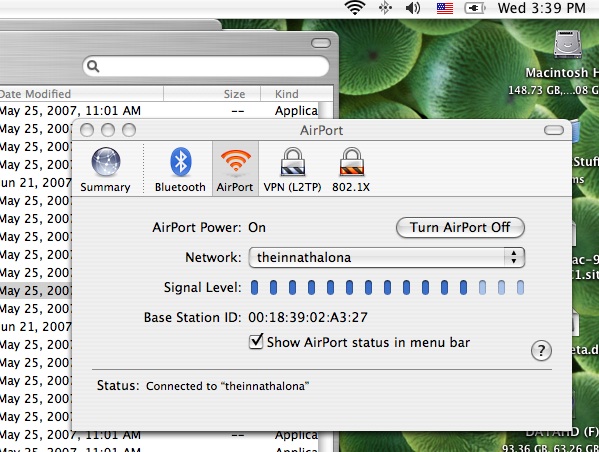This screenshot has height=452, width=599.
Task: Open the US flag input menu
Action: 445,8
